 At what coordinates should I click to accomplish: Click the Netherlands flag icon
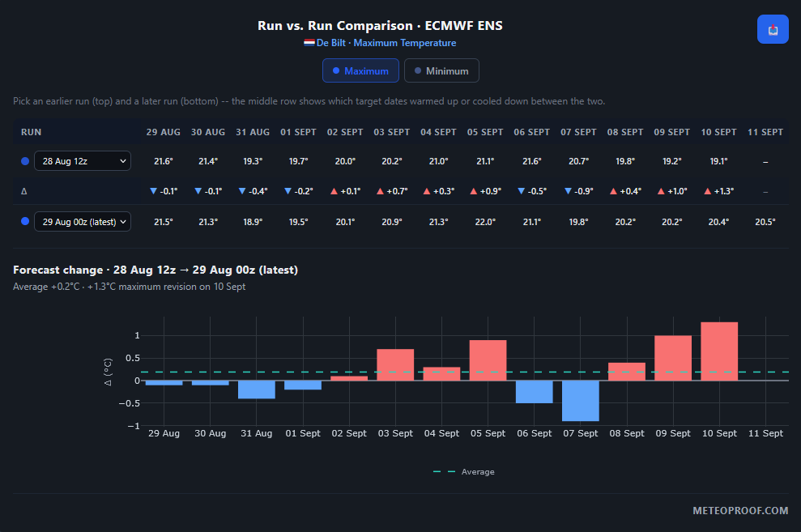point(309,42)
